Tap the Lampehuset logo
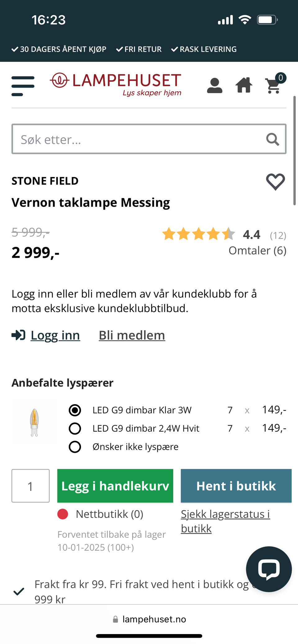 click(x=116, y=85)
